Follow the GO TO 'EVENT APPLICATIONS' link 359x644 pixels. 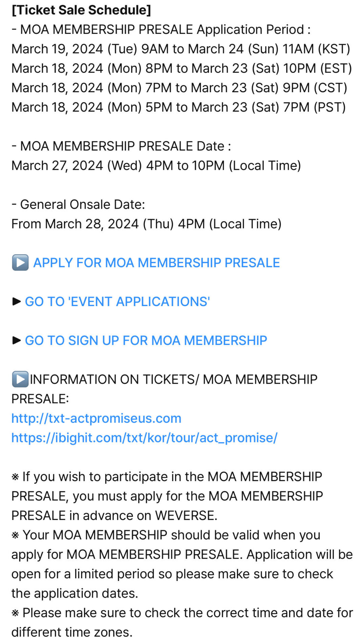117,301
